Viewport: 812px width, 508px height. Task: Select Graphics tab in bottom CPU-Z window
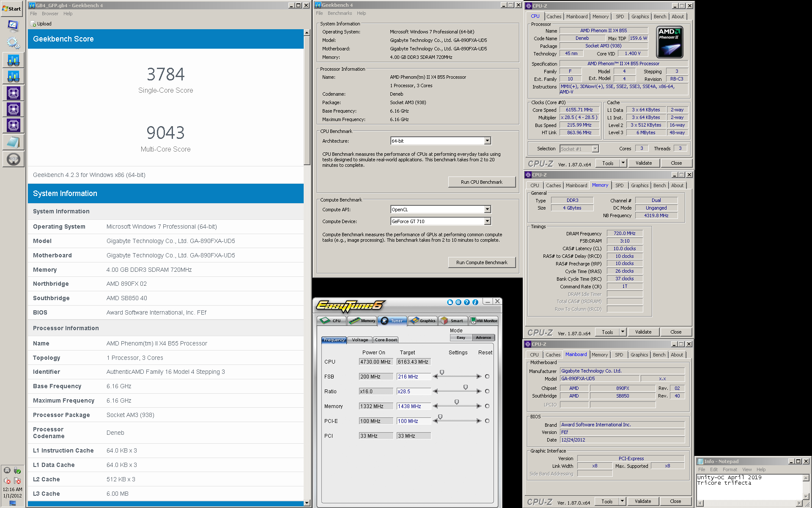point(639,355)
